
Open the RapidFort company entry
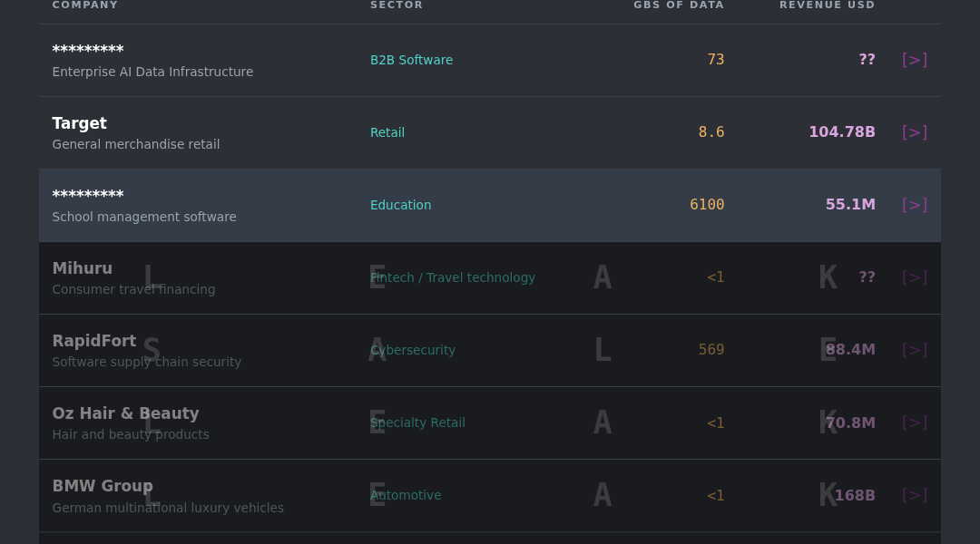tap(93, 341)
